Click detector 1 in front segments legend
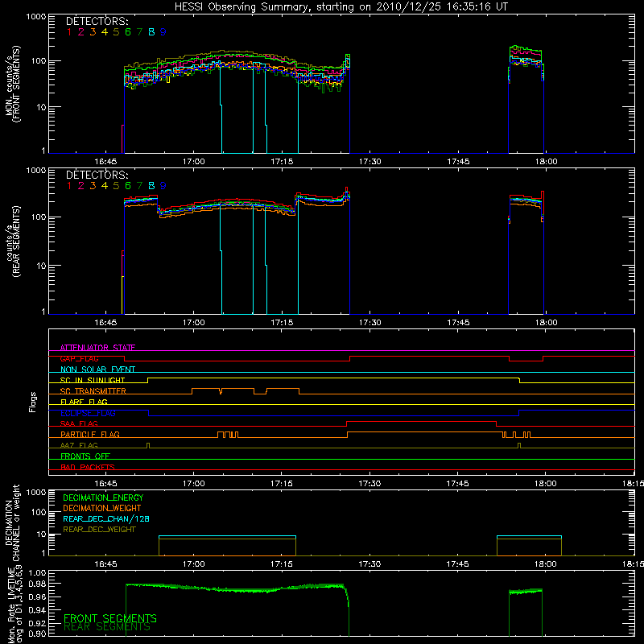The height and width of the screenshot is (644, 644). [69, 32]
